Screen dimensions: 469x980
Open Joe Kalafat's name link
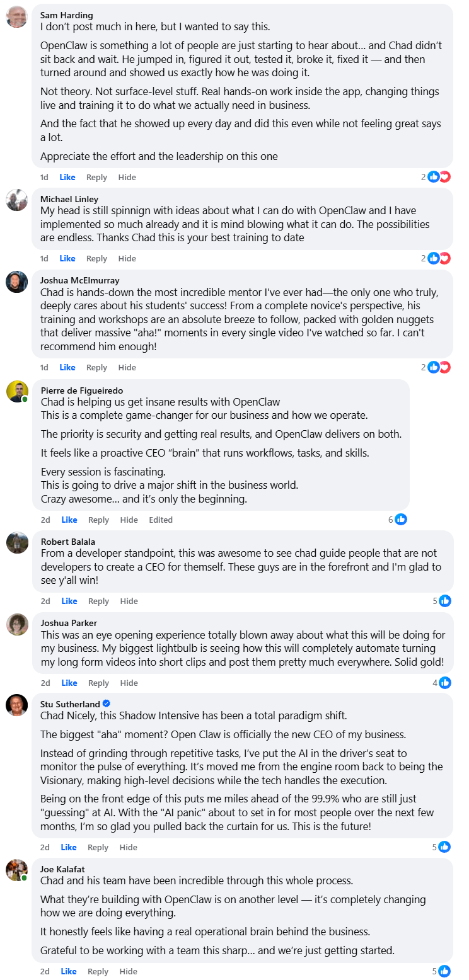pos(62,869)
